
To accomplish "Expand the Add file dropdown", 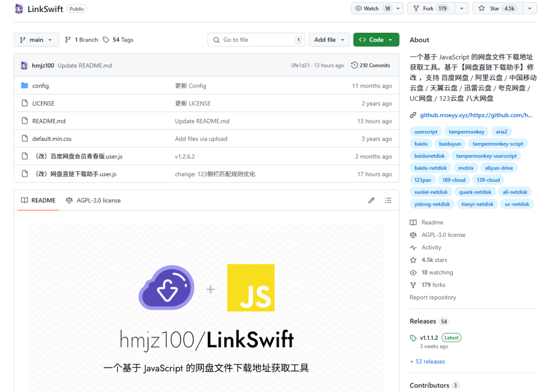I will (329, 39).
